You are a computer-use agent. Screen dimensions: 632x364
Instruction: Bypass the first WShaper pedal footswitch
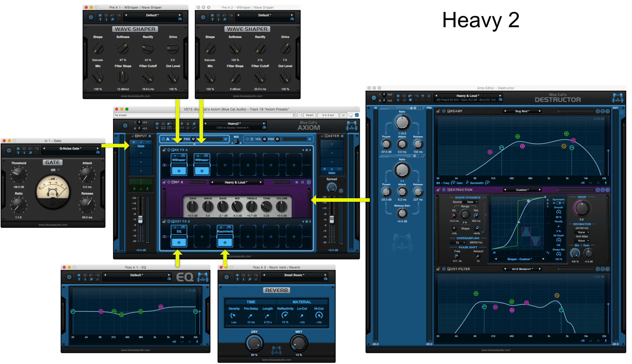(179, 171)
